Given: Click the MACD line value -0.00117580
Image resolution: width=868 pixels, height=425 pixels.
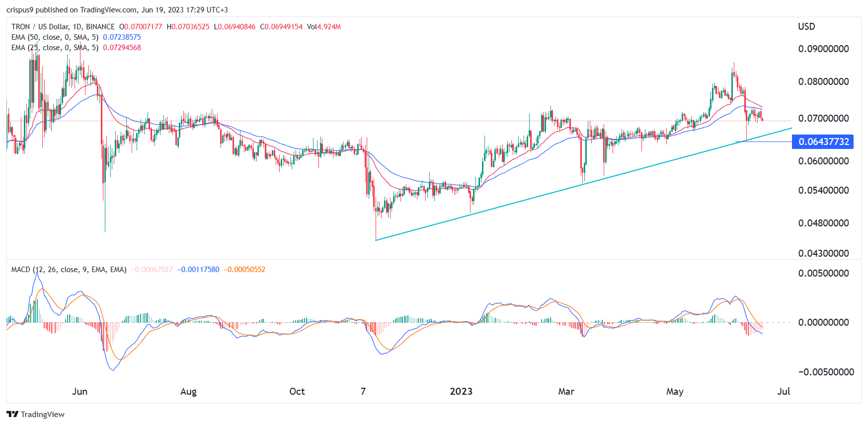Looking at the screenshot, I should click(198, 270).
